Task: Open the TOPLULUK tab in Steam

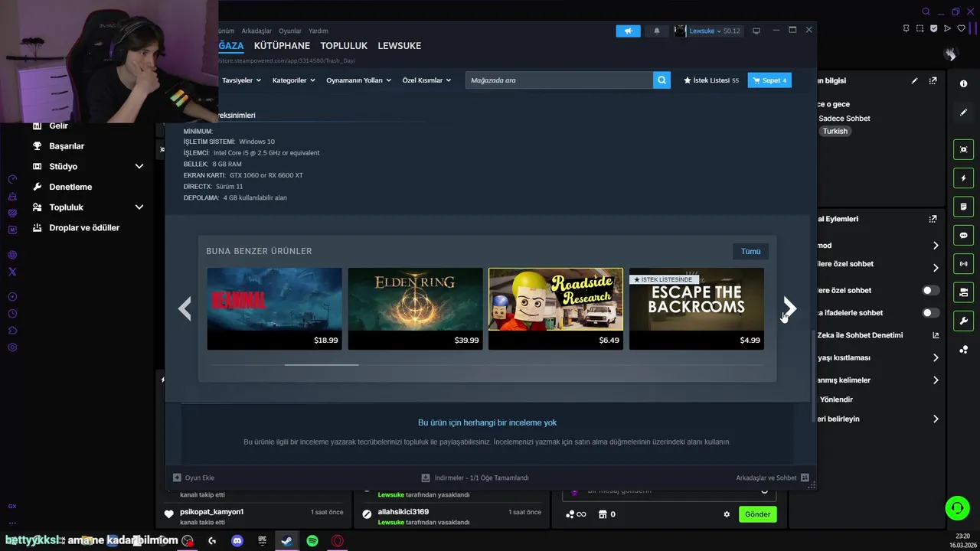Action: [344, 46]
